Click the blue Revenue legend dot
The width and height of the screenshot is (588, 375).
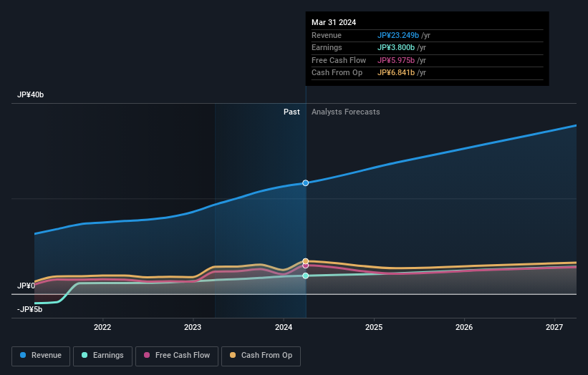(23, 355)
